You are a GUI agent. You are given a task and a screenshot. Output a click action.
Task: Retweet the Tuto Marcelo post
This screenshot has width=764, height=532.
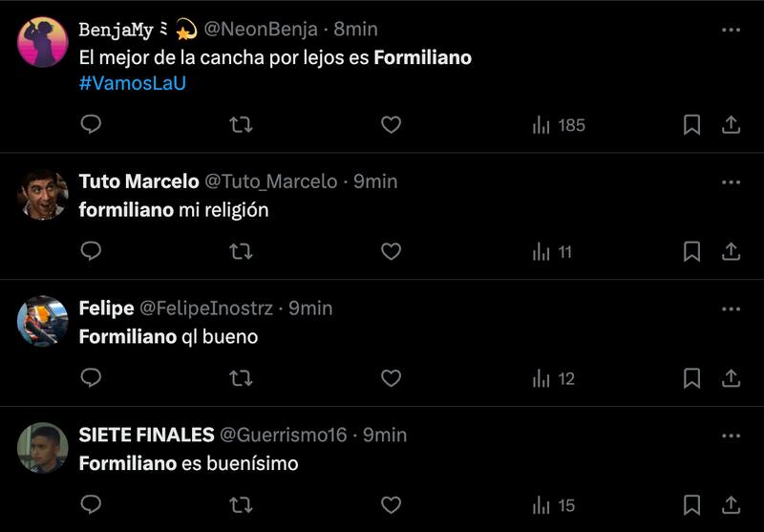click(x=242, y=251)
